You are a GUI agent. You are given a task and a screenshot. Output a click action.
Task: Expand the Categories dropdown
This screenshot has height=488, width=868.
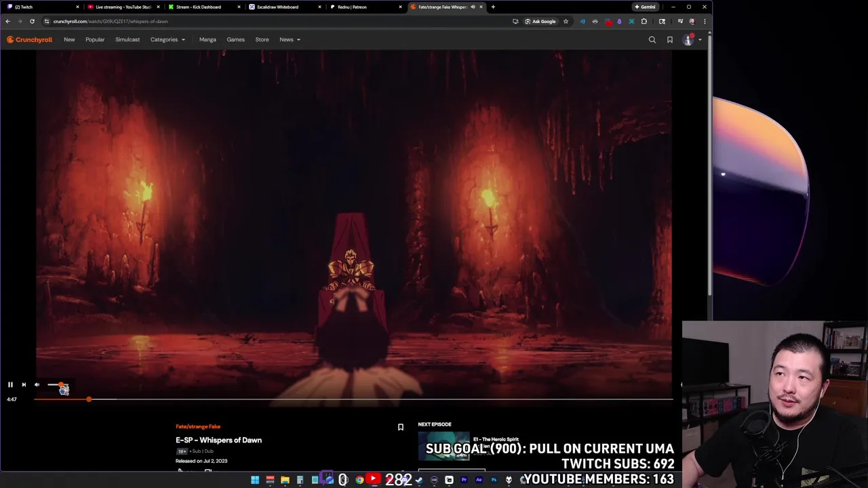[167, 39]
